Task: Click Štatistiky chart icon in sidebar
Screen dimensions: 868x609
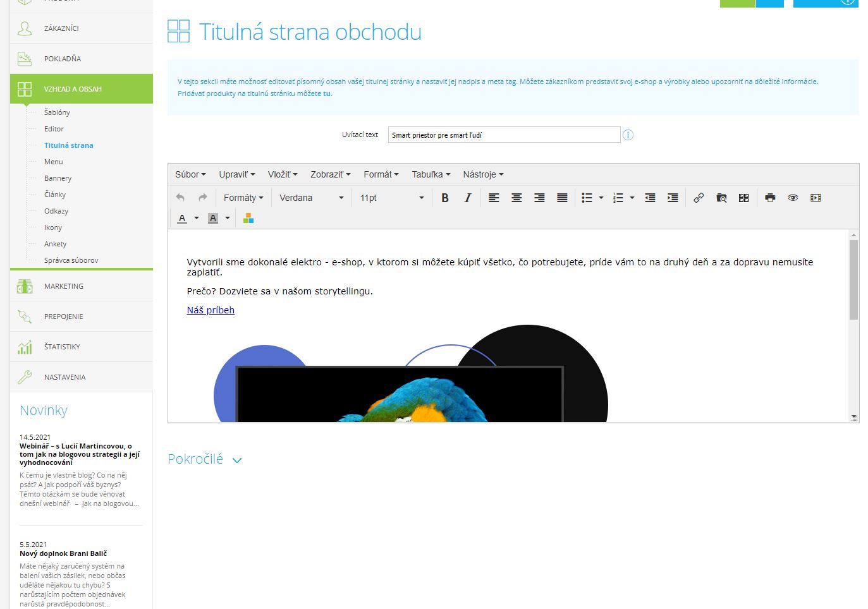Action: coord(25,347)
